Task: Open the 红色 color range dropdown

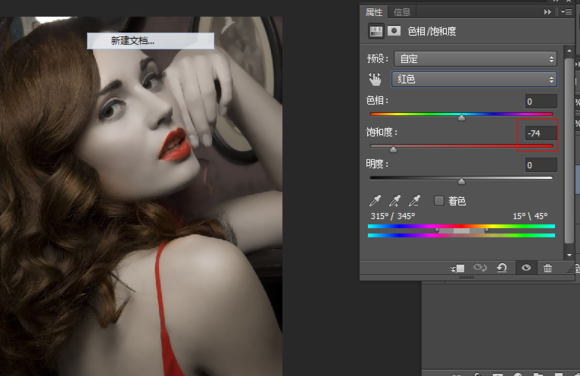Action: tap(474, 79)
